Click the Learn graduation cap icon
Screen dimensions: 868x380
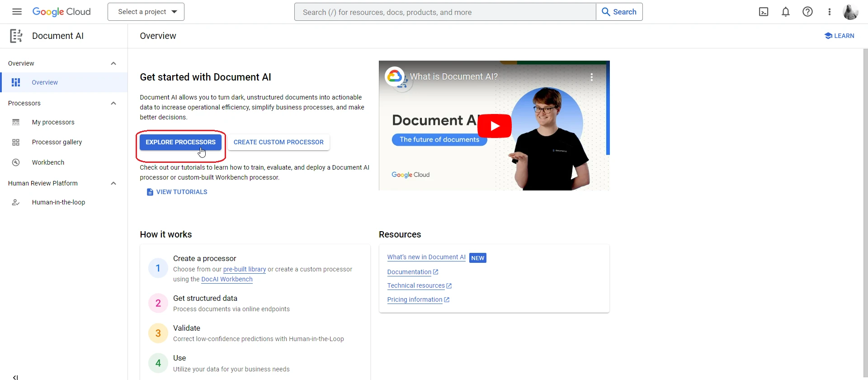(828, 36)
